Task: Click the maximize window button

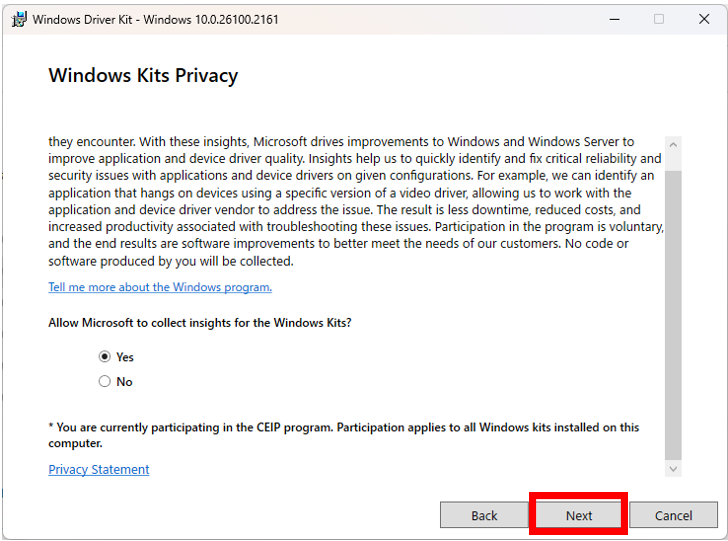Action: click(x=658, y=19)
